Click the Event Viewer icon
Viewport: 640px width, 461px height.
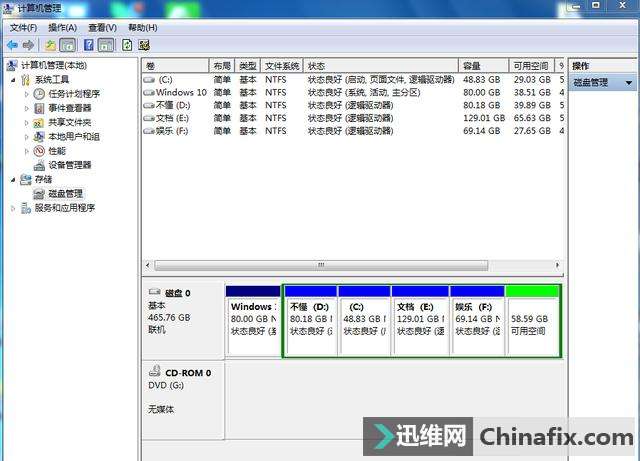pos(39,108)
